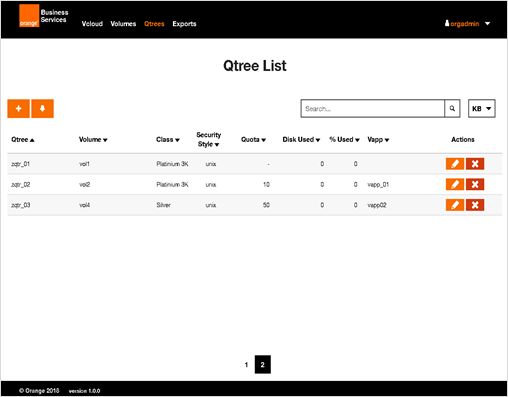Sort by Disk Used column
Screen dimensions: 508x397
coord(301,140)
